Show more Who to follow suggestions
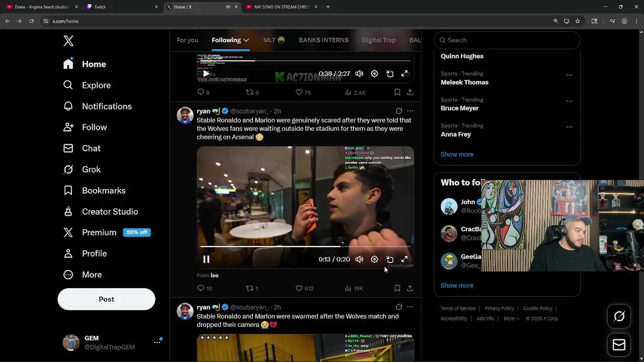The width and height of the screenshot is (644, 362). pos(457,286)
